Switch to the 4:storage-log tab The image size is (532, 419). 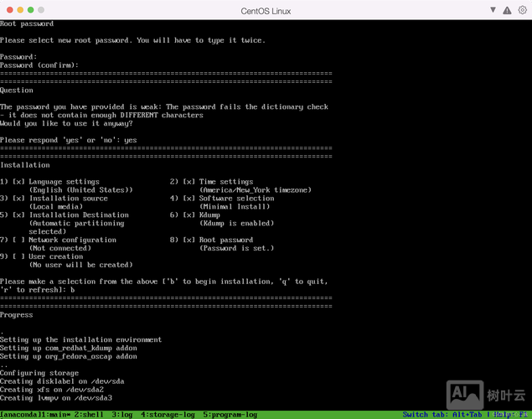click(168, 415)
